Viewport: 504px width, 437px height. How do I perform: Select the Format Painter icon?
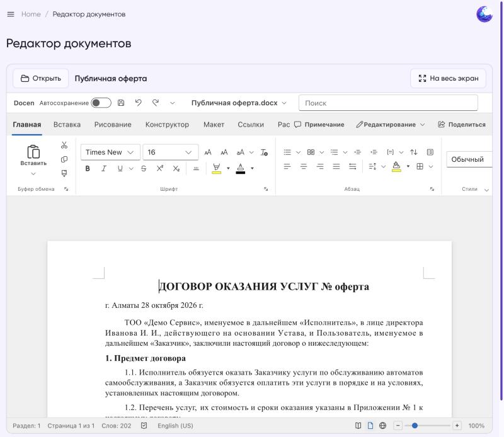(x=64, y=174)
